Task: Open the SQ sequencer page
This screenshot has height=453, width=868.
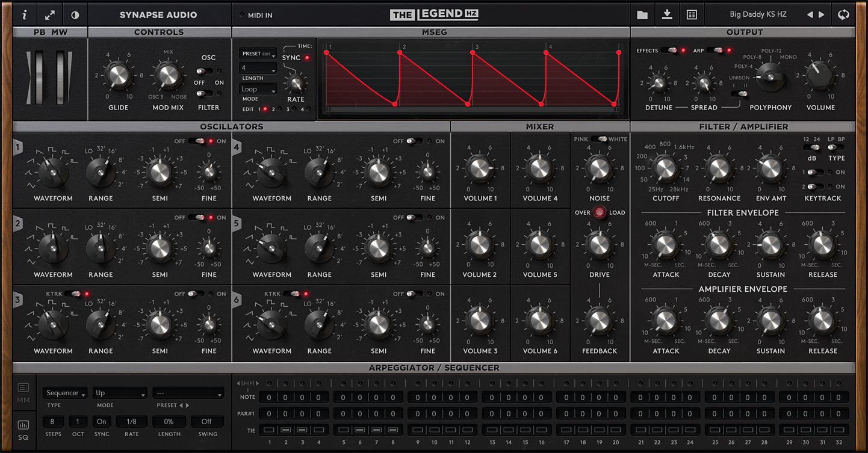Action: (23, 429)
